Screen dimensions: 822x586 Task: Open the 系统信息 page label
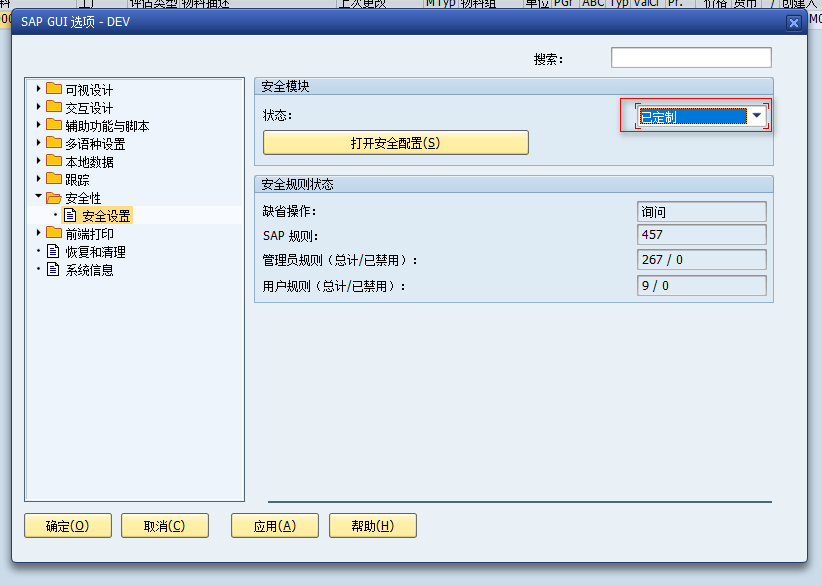[x=89, y=270]
